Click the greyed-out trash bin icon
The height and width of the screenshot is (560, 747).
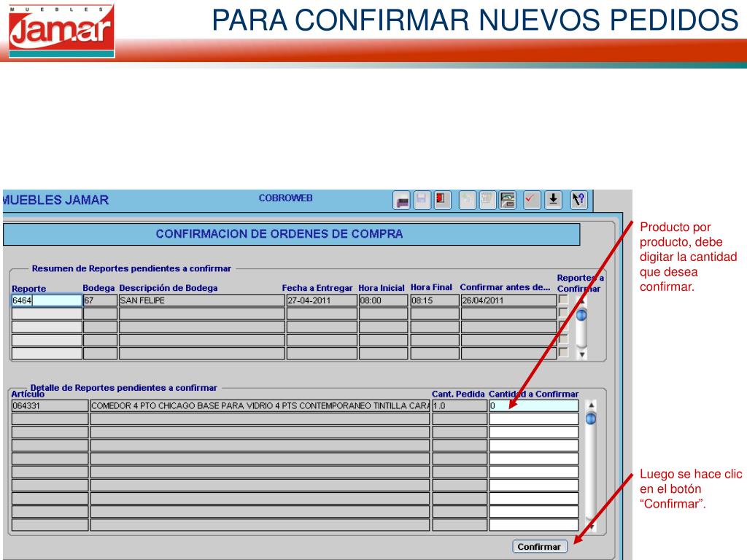487,200
